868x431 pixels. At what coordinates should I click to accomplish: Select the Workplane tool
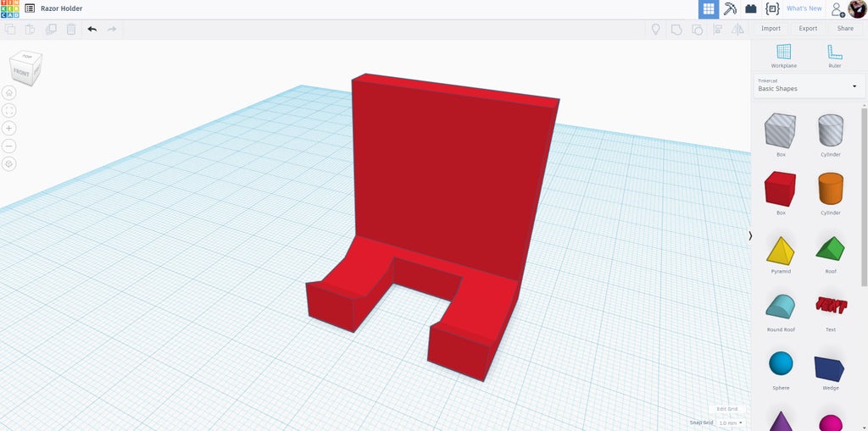click(x=783, y=56)
